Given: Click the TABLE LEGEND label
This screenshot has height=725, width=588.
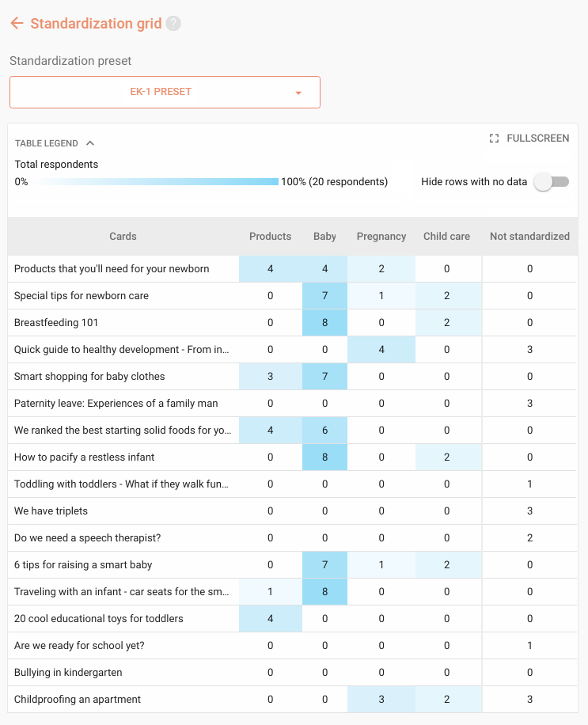Looking at the screenshot, I should pyautogui.click(x=46, y=143).
